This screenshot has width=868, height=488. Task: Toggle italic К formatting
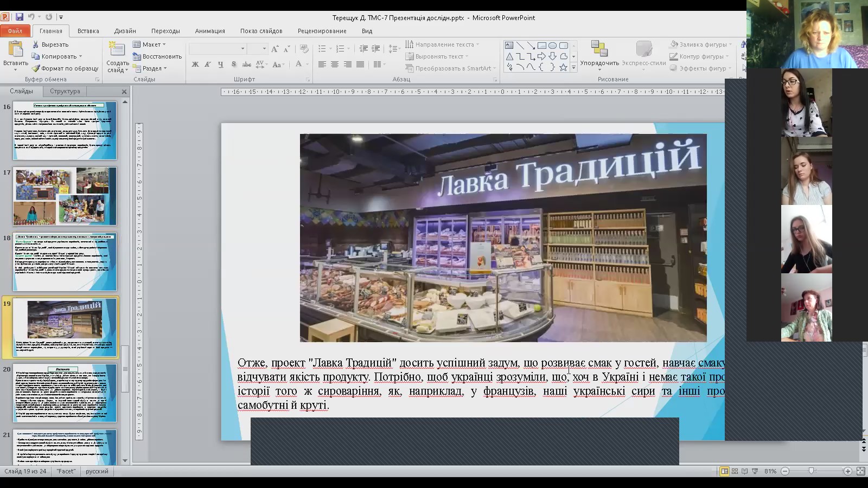pyautogui.click(x=208, y=64)
